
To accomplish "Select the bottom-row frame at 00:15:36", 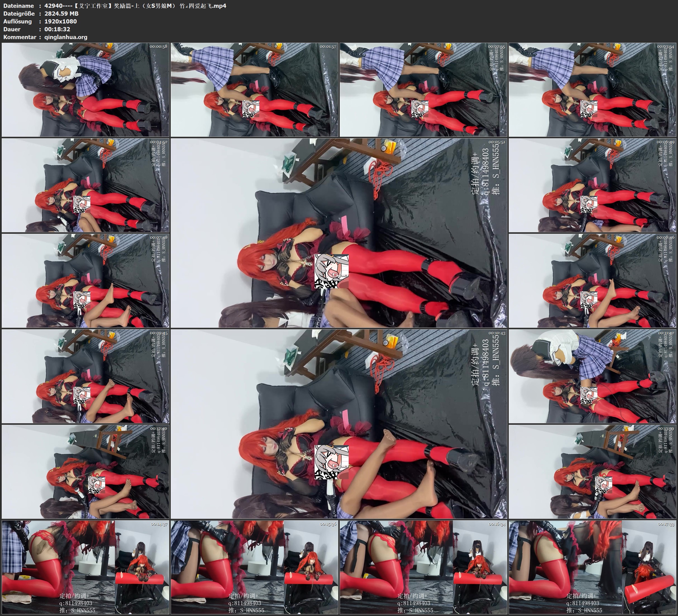I will [x=254, y=567].
